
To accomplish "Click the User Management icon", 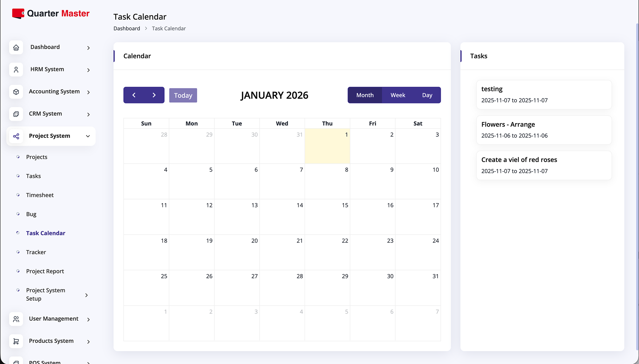I will 16,319.
